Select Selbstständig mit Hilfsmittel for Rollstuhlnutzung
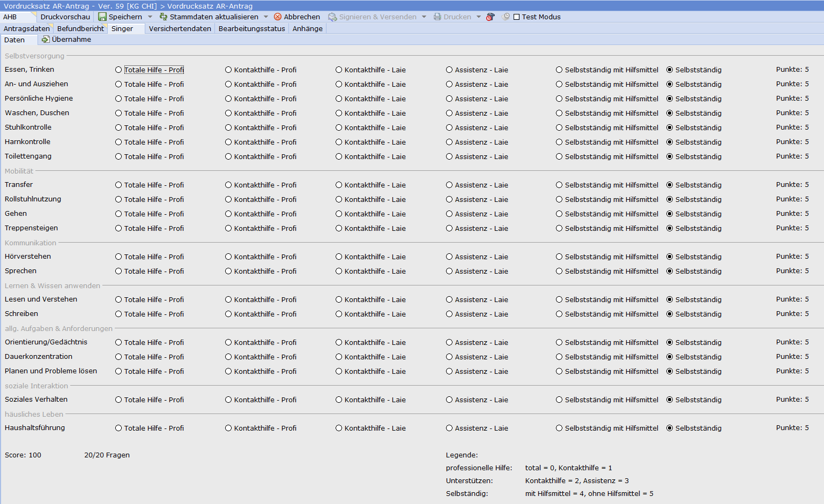Image resolution: width=824 pixels, height=504 pixels. click(559, 200)
